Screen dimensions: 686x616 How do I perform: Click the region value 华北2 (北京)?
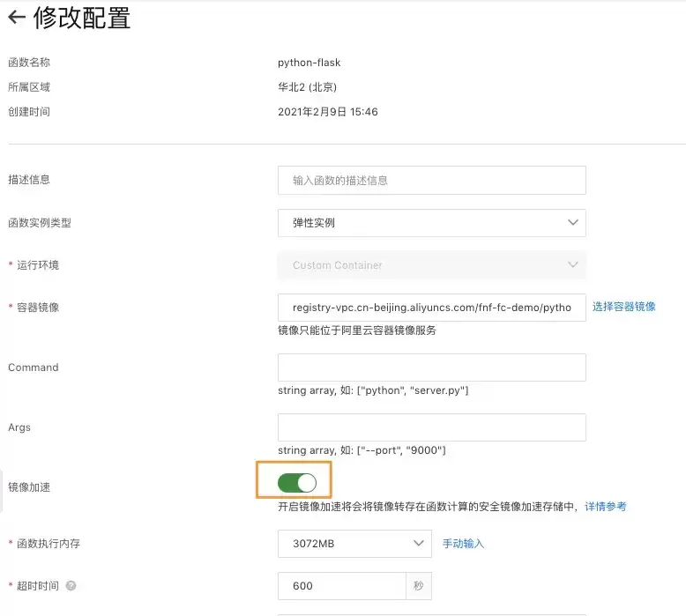pyautogui.click(x=307, y=87)
